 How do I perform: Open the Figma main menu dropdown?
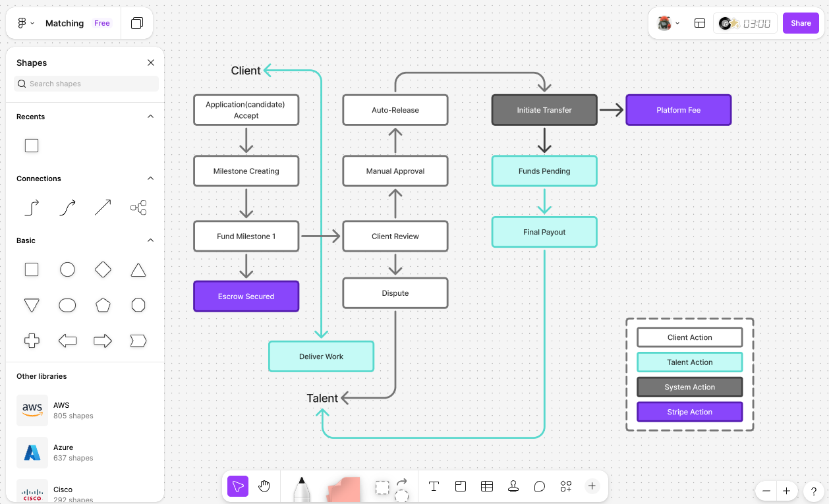click(x=26, y=23)
